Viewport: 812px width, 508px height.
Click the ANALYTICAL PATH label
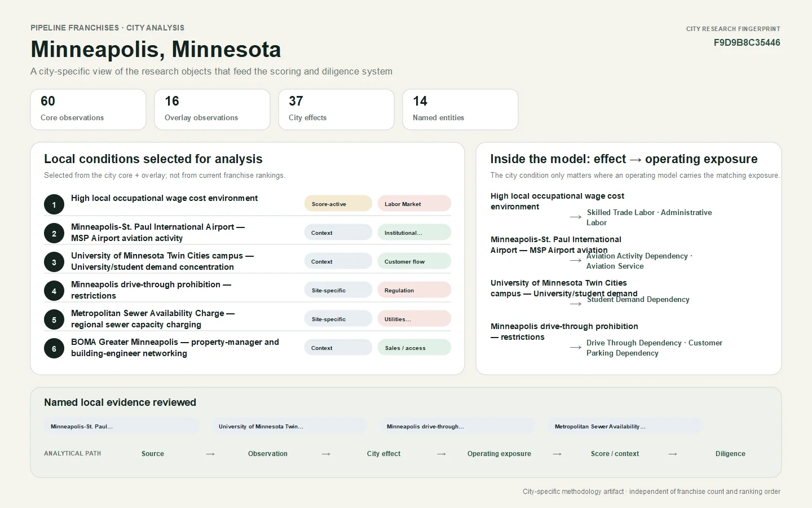click(72, 453)
